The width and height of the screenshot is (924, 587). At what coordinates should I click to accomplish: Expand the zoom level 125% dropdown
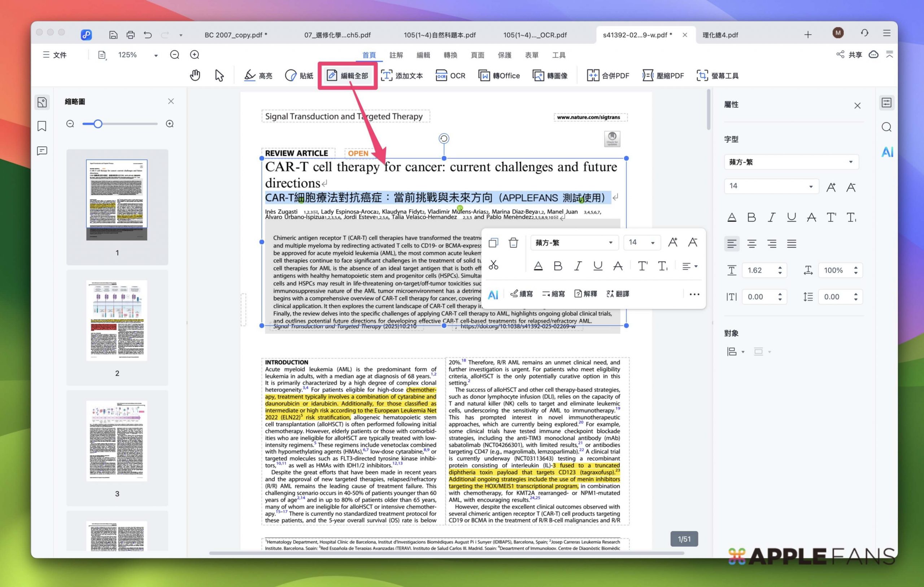coord(156,55)
